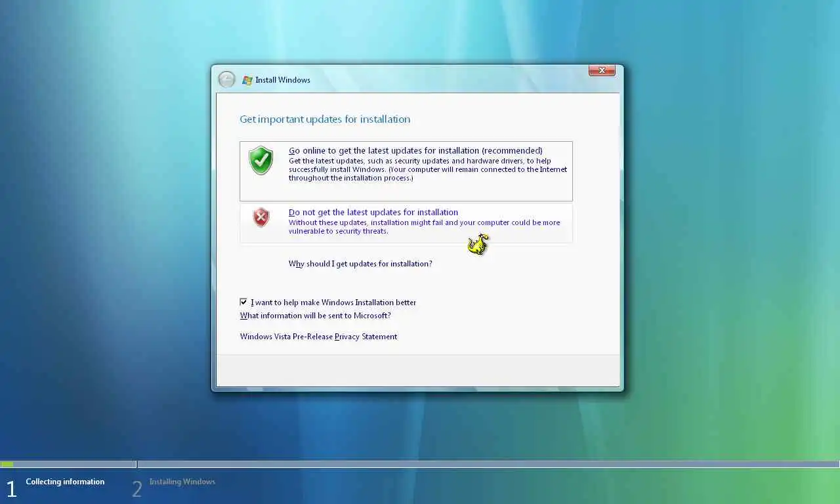Choose Go online to get latest updates
Screen dimensions: 840x504
coord(406,171)
